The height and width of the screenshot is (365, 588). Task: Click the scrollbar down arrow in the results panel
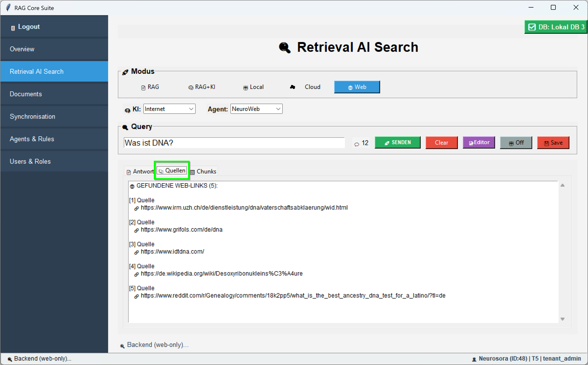tap(562, 319)
